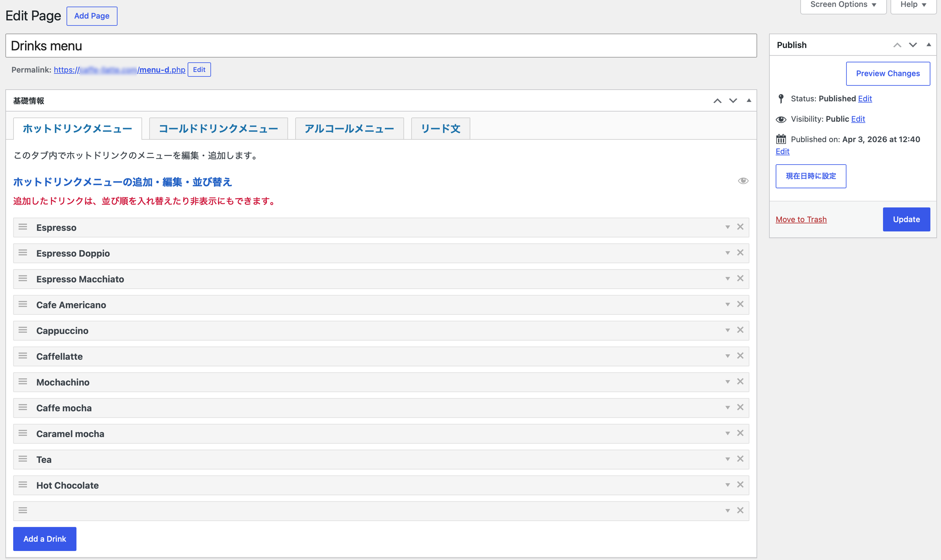Image resolution: width=941 pixels, height=560 pixels.
Task: Remove the Caramel mocha row
Action: tap(740, 433)
